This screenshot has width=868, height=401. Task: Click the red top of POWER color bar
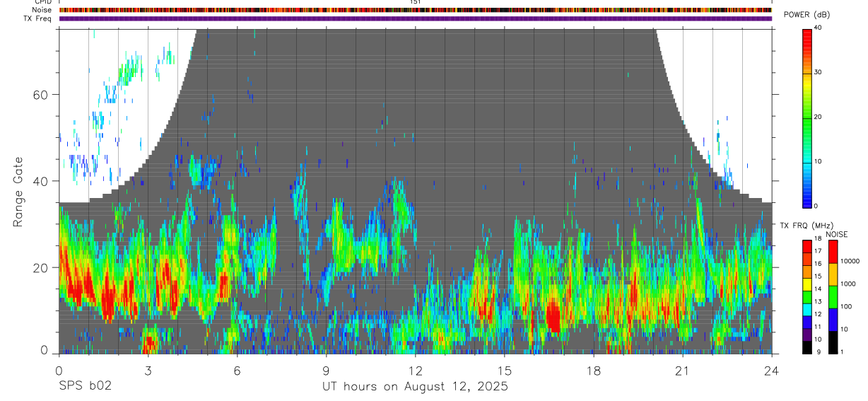(x=807, y=40)
